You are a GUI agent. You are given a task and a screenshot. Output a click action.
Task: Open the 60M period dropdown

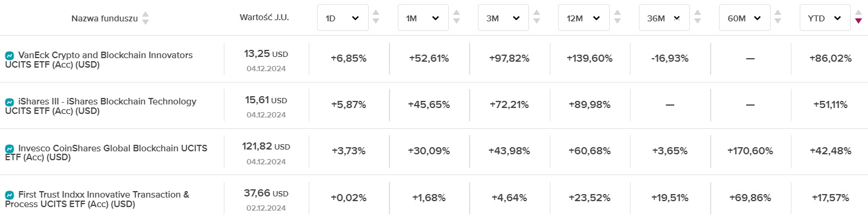point(745,18)
